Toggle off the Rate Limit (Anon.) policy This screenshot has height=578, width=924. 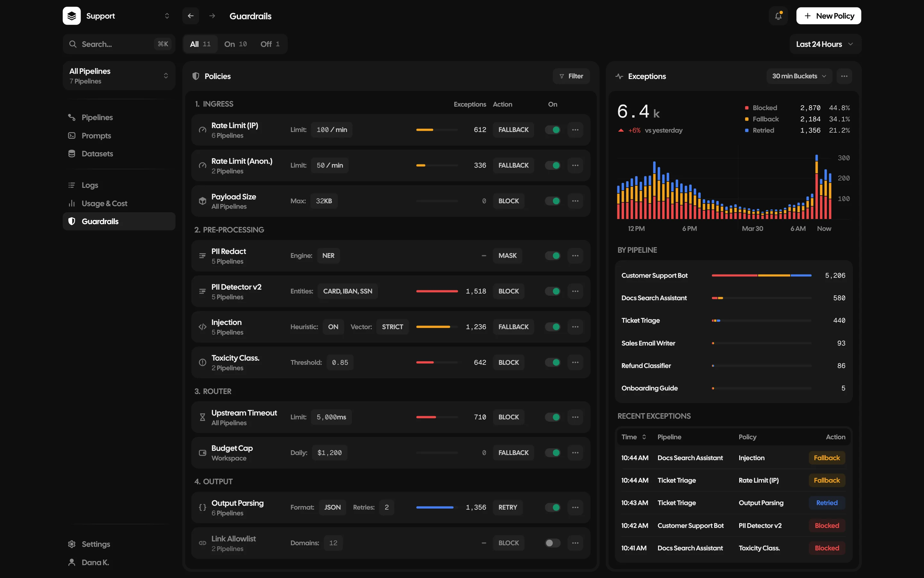[x=552, y=165]
